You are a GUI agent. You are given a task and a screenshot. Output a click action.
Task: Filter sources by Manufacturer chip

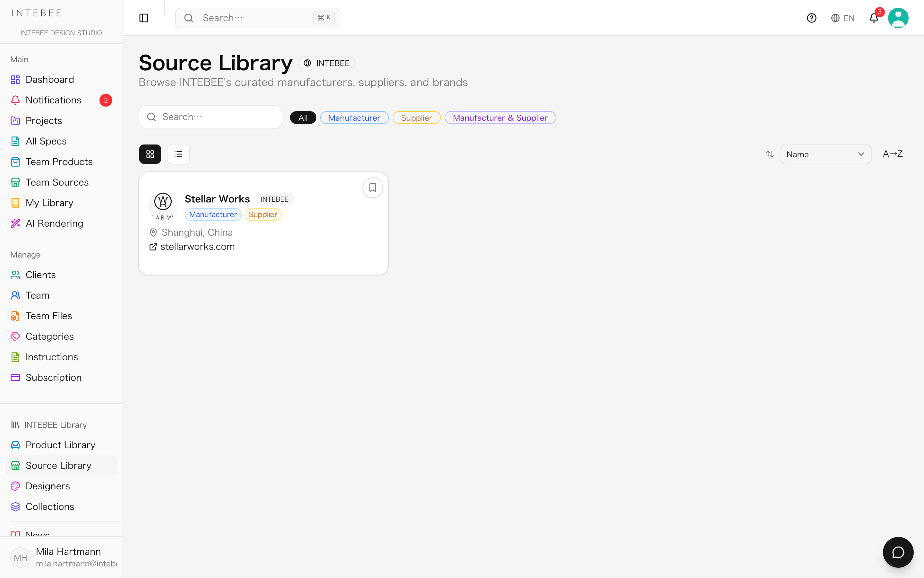tap(354, 118)
